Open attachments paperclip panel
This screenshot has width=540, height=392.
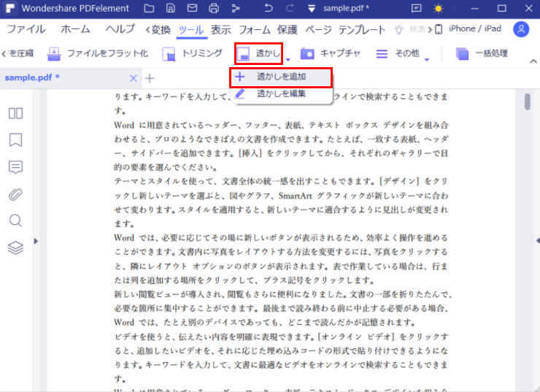(x=15, y=194)
